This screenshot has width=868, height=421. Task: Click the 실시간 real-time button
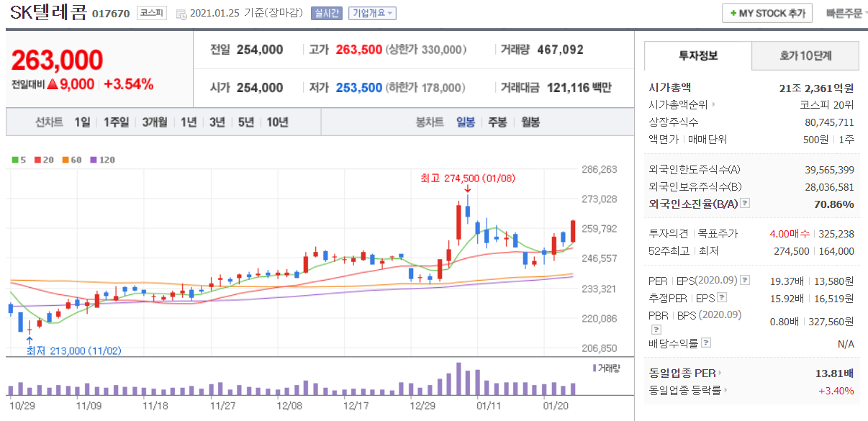pyautogui.click(x=327, y=14)
